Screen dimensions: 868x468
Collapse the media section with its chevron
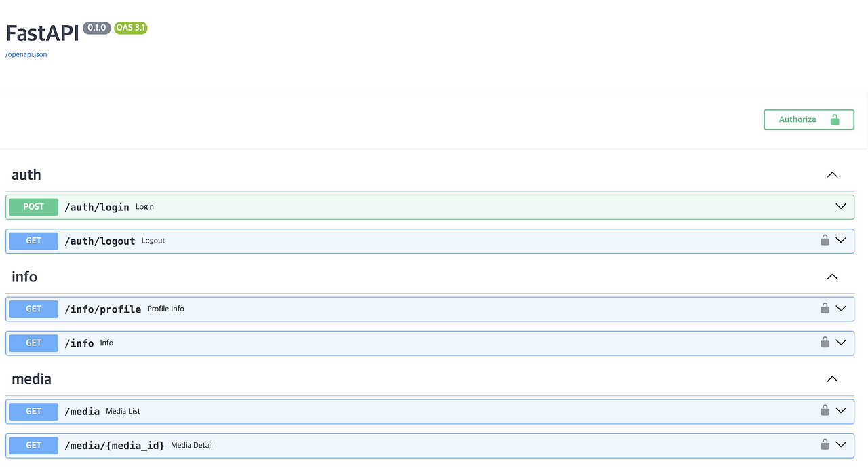click(833, 379)
